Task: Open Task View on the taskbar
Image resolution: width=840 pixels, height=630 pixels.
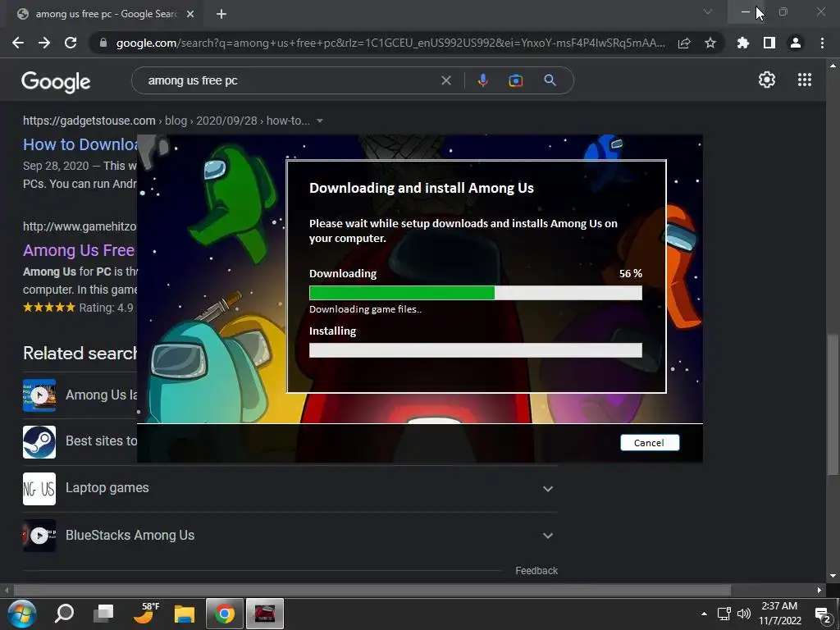Action: [x=103, y=614]
